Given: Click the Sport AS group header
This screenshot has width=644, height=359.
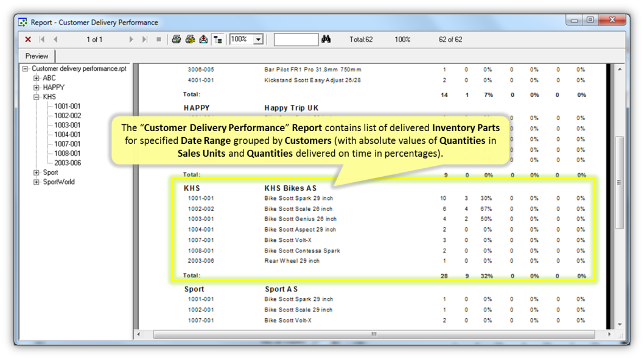Looking at the screenshot, I should point(281,290).
